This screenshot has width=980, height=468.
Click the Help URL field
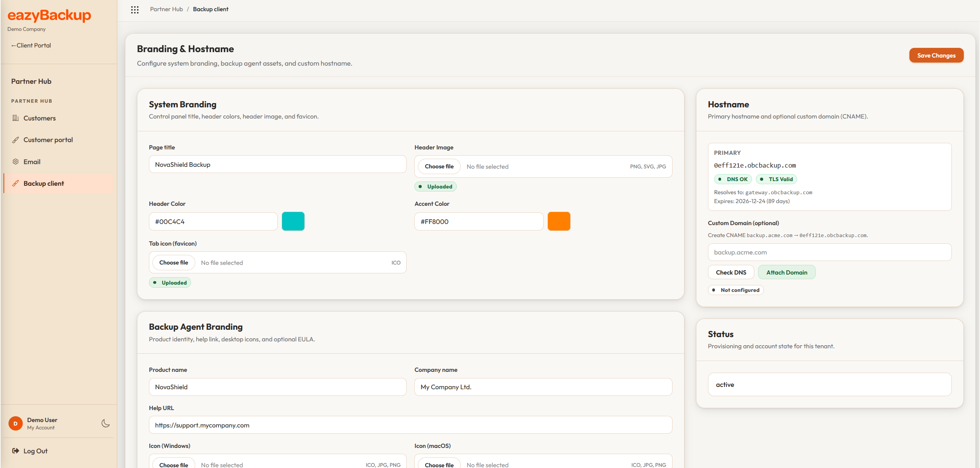click(411, 425)
